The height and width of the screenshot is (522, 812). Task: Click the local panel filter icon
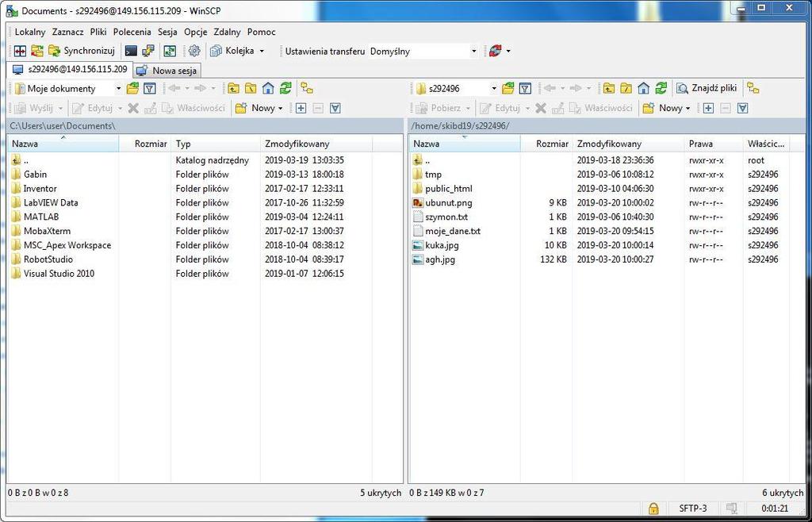(150, 89)
